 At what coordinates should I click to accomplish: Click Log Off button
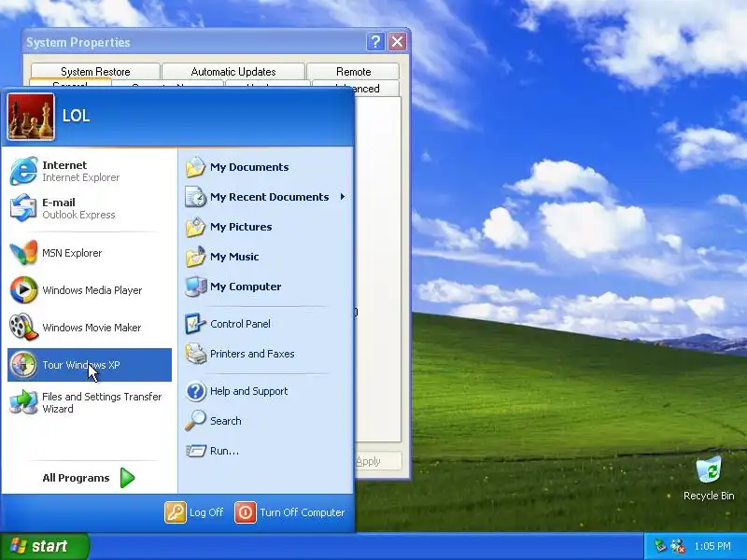tap(194, 512)
